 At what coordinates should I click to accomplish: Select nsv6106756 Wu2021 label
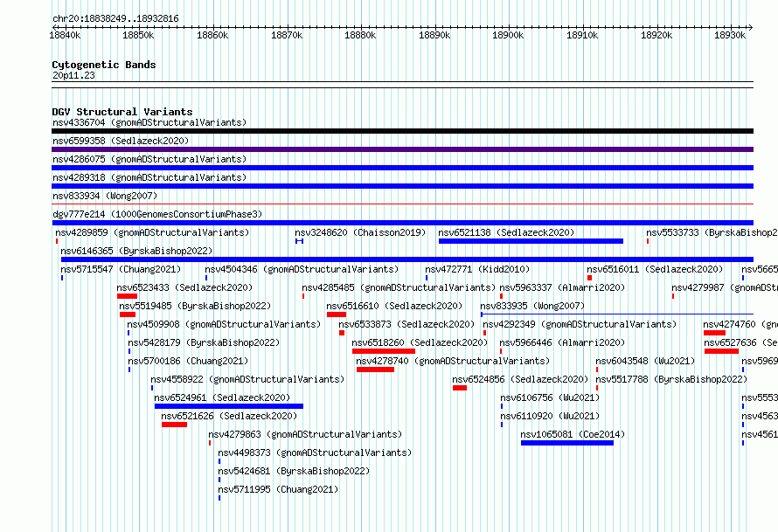(550, 397)
